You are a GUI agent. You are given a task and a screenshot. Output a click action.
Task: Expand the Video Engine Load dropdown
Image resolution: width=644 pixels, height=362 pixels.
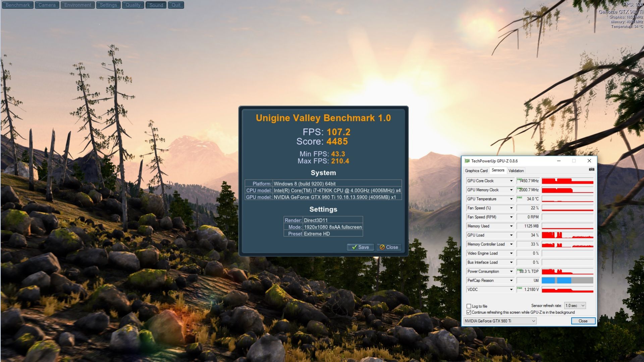(x=512, y=254)
